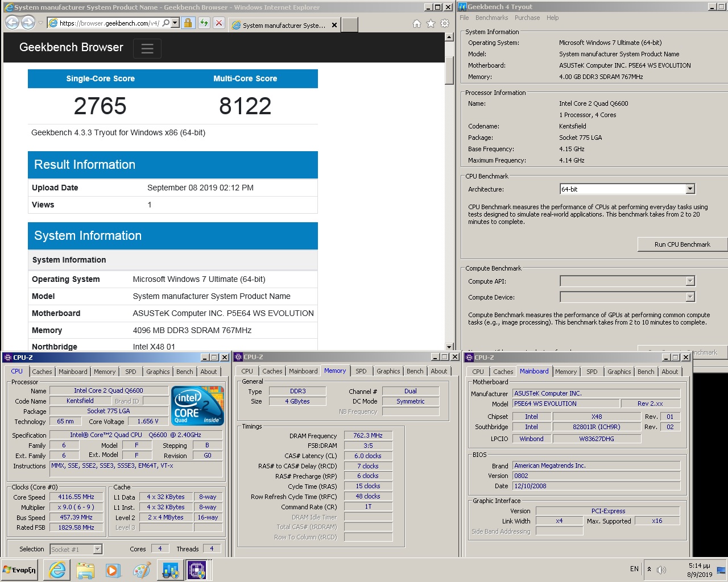Screen dimensions: 728x582
Task: Open File menu in Geekbench 4 Tryout
Action: pos(464,18)
